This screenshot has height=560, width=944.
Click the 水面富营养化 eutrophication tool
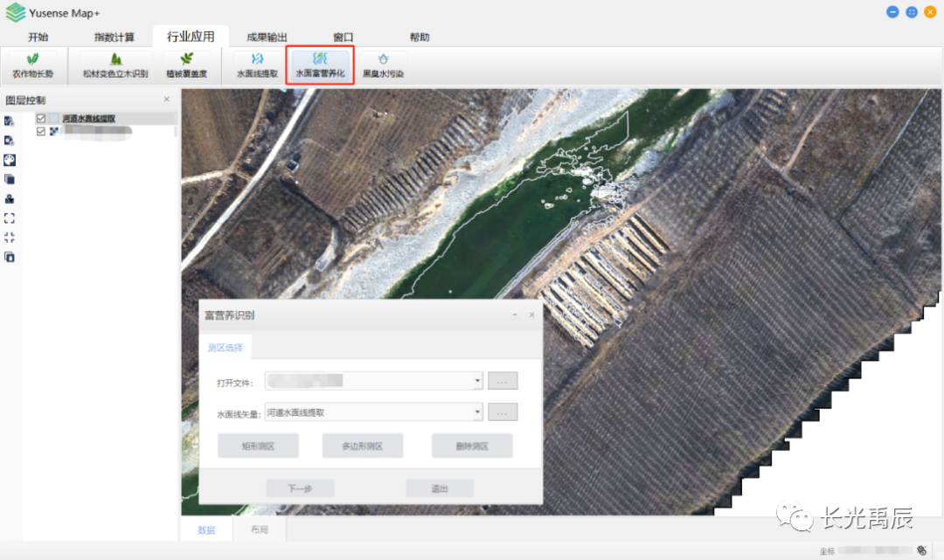click(x=320, y=66)
